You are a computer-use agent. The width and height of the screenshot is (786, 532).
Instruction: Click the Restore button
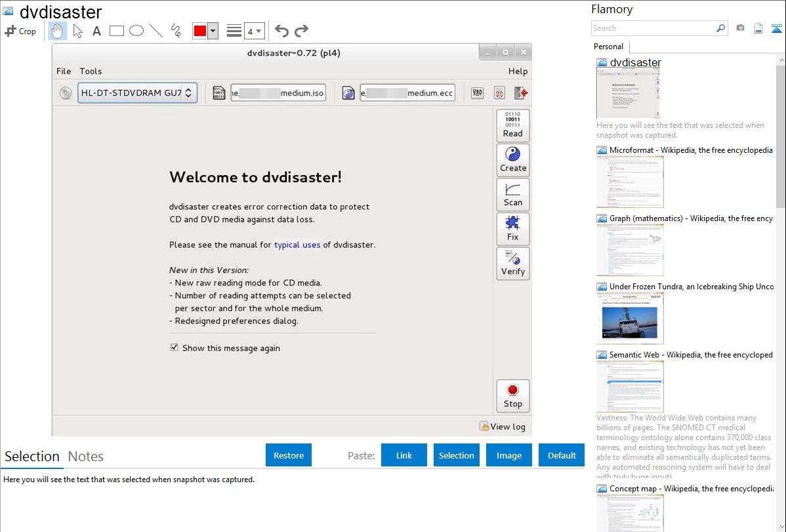[289, 455]
